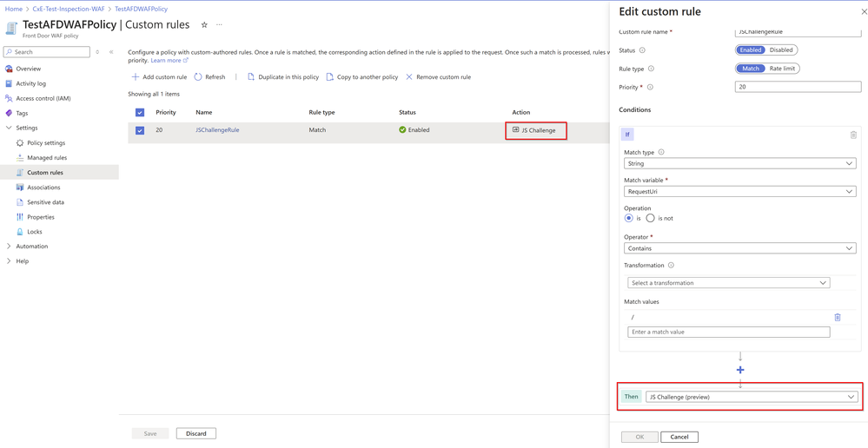Click the Rule type column header

click(321, 112)
